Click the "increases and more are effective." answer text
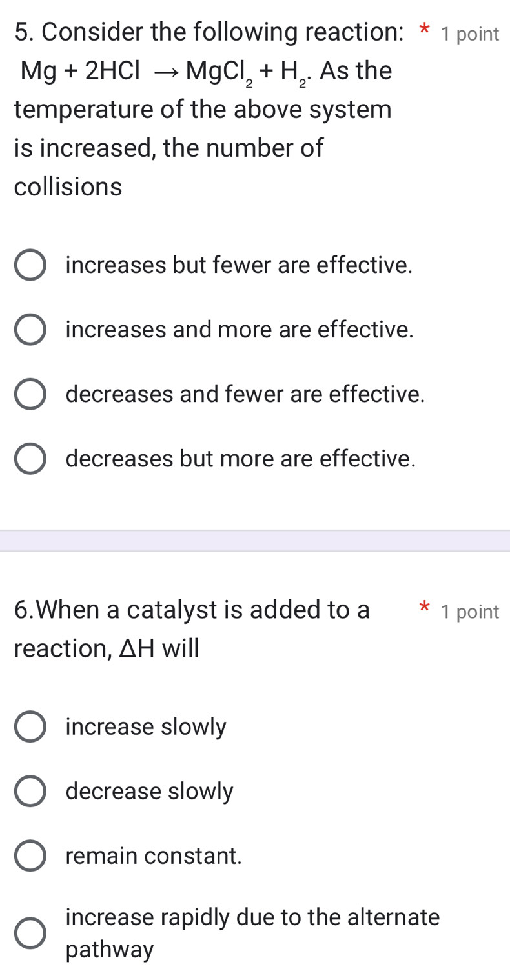The image size is (510, 980). (240, 330)
